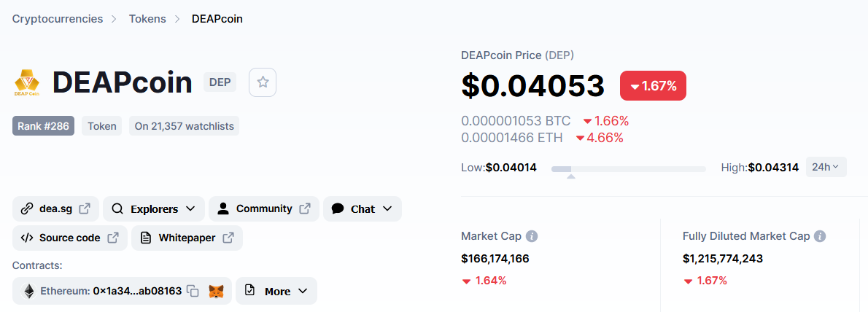Click the red 1.67% price change badge
Screen dimensions: 868x312
coord(653,86)
